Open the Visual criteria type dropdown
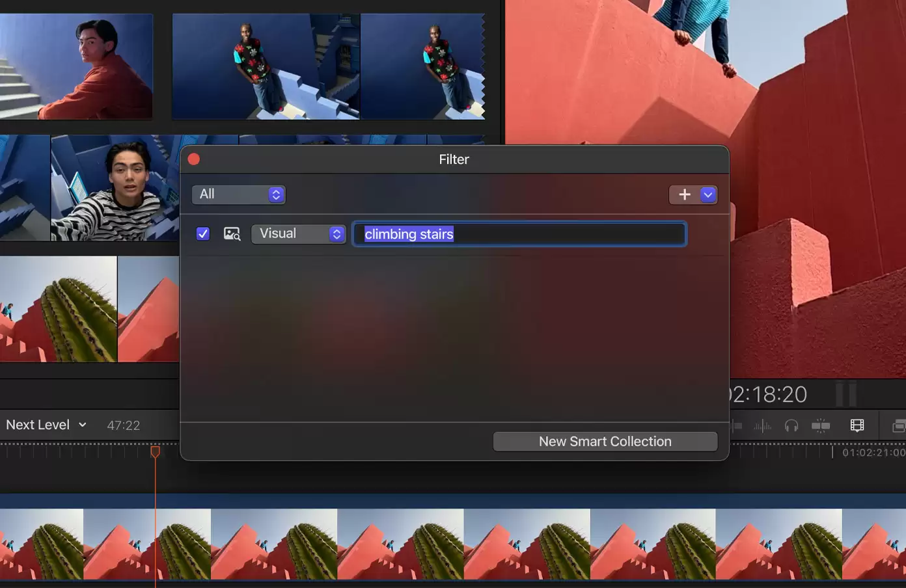The width and height of the screenshot is (906, 588). point(298,234)
